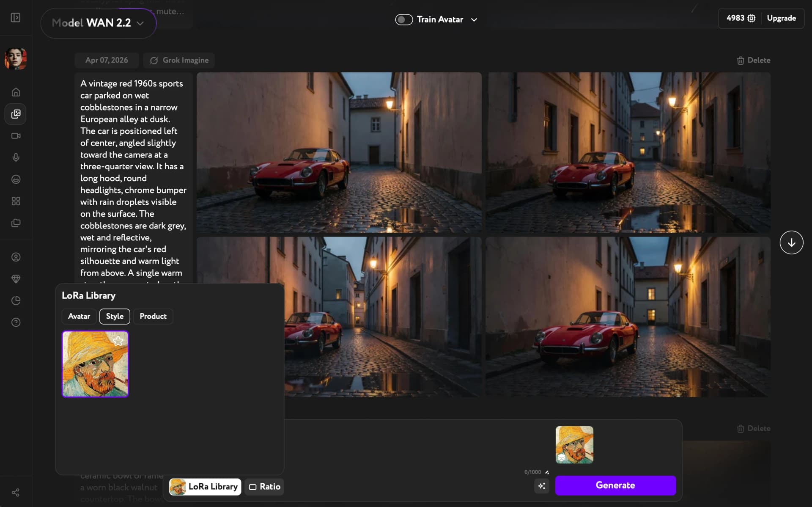Expand the Train Avatar chevron menu

coord(474,19)
